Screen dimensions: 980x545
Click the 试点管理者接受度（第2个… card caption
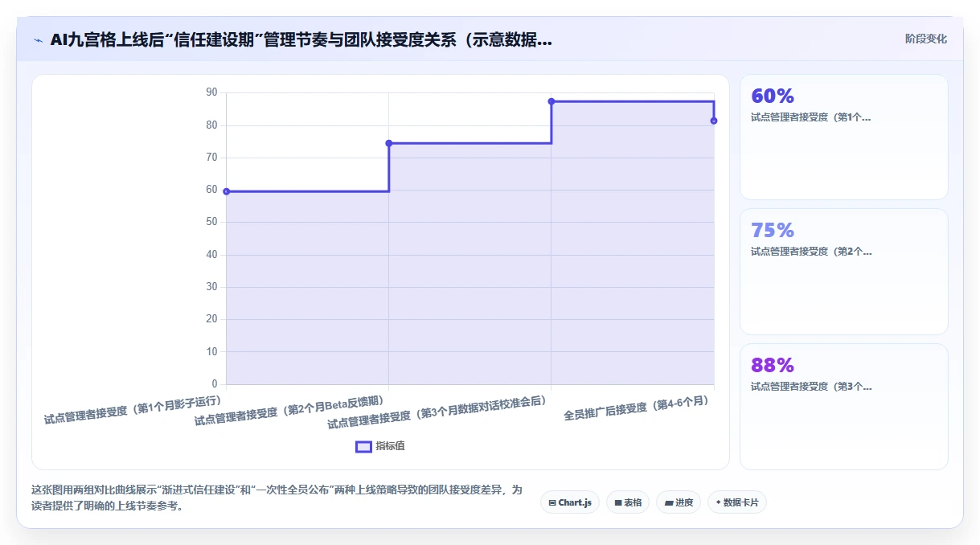coord(810,252)
